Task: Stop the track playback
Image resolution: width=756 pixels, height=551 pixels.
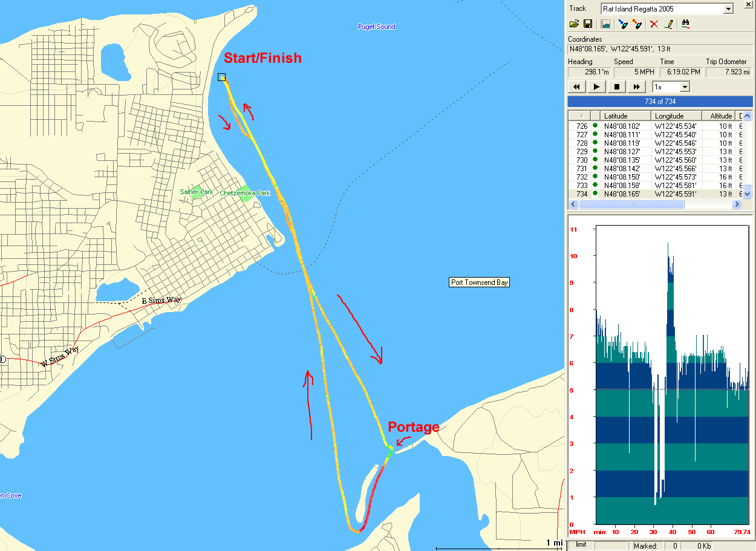Action: [616, 86]
